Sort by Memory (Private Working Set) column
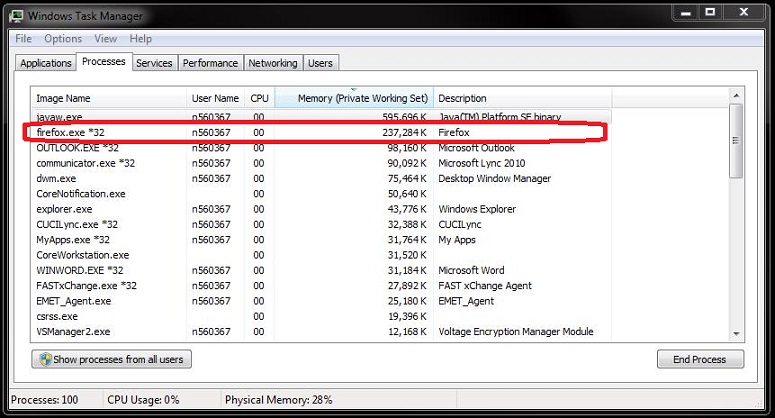This screenshot has width=775, height=418. [363, 98]
